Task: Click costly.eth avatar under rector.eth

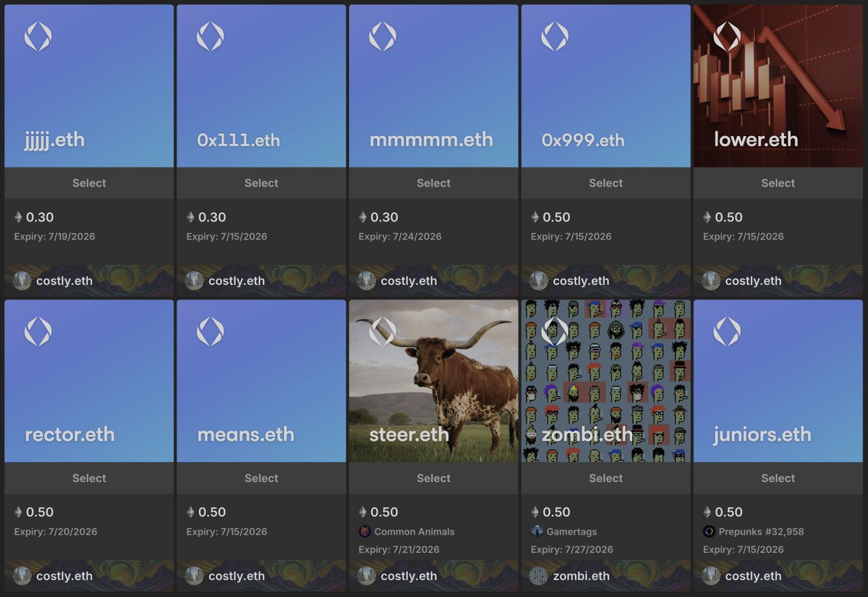Action: pos(22,576)
